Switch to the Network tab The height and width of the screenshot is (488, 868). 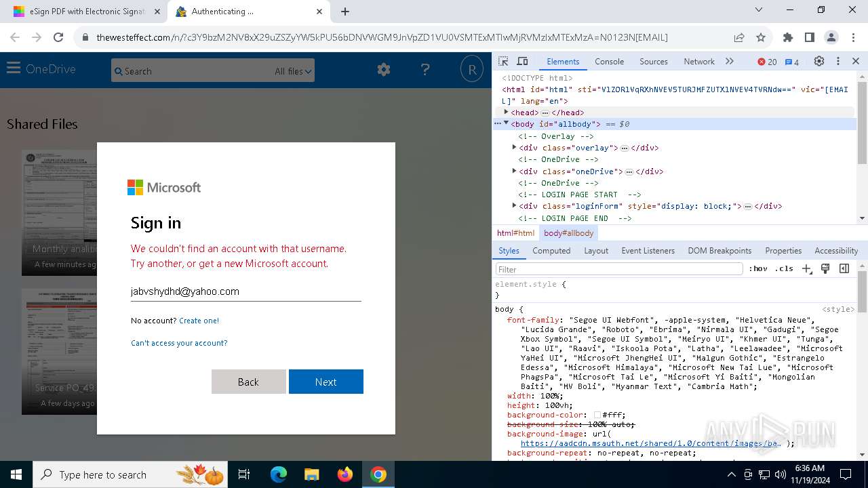click(x=699, y=61)
